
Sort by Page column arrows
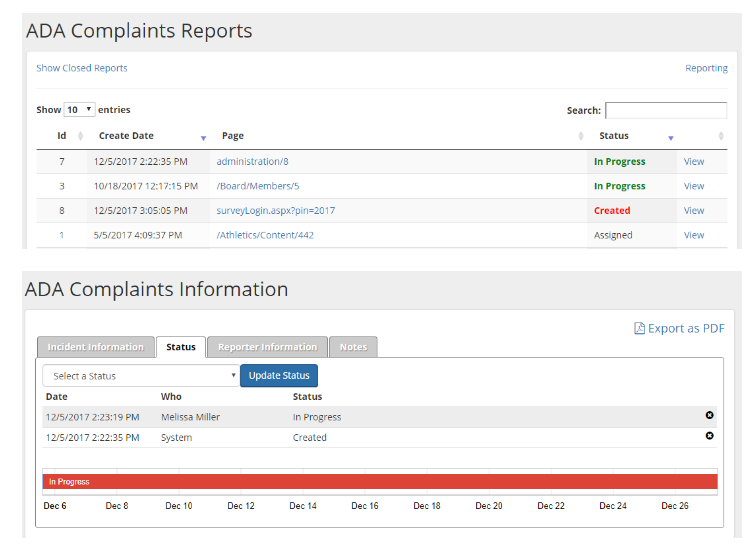[x=582, y=136]
